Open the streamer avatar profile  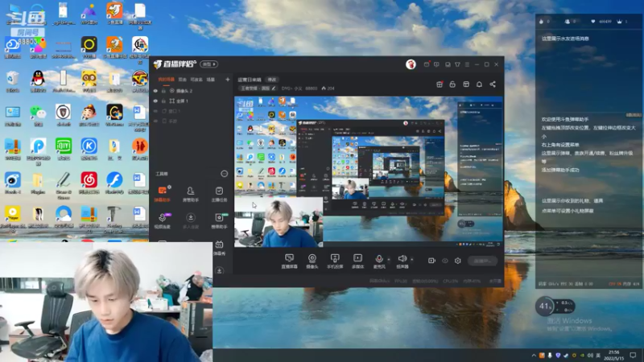pos(411,64)
